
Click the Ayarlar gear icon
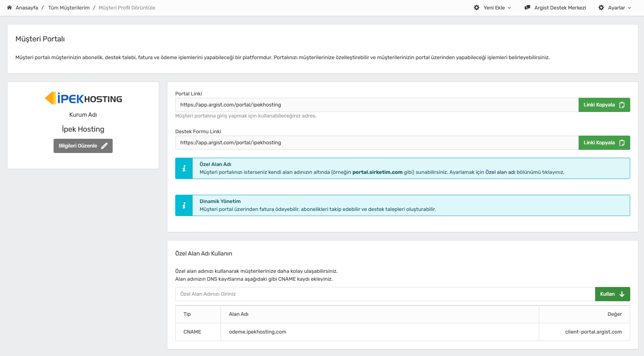coord(601,7)
